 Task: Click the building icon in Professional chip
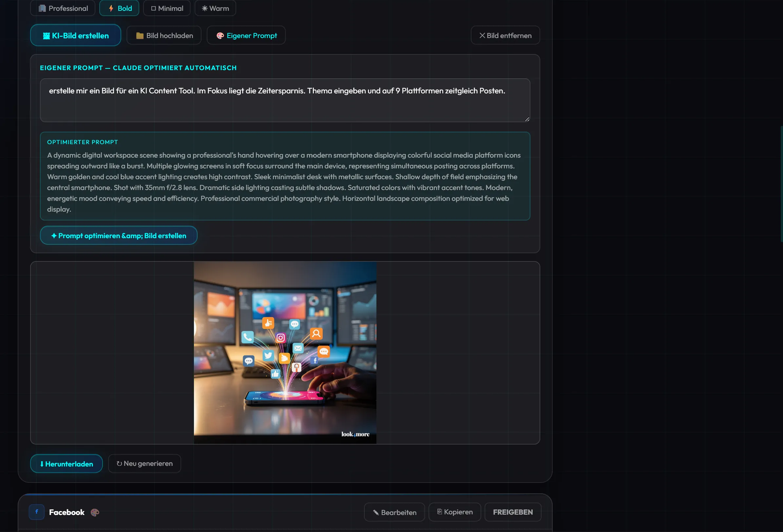pos(42,9)
